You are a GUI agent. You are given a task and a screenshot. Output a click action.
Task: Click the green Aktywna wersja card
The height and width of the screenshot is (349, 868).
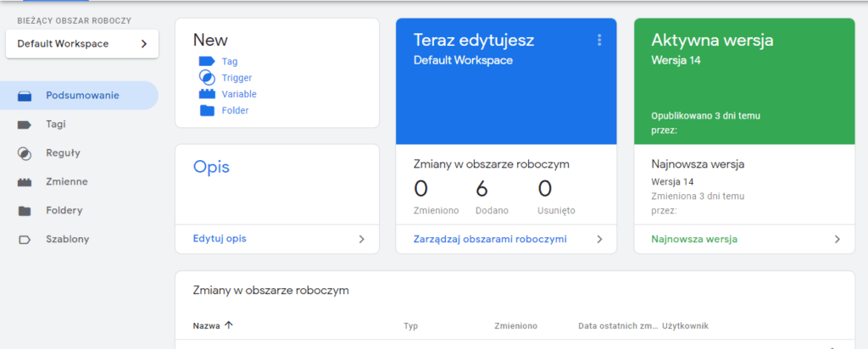click(743, 80)
